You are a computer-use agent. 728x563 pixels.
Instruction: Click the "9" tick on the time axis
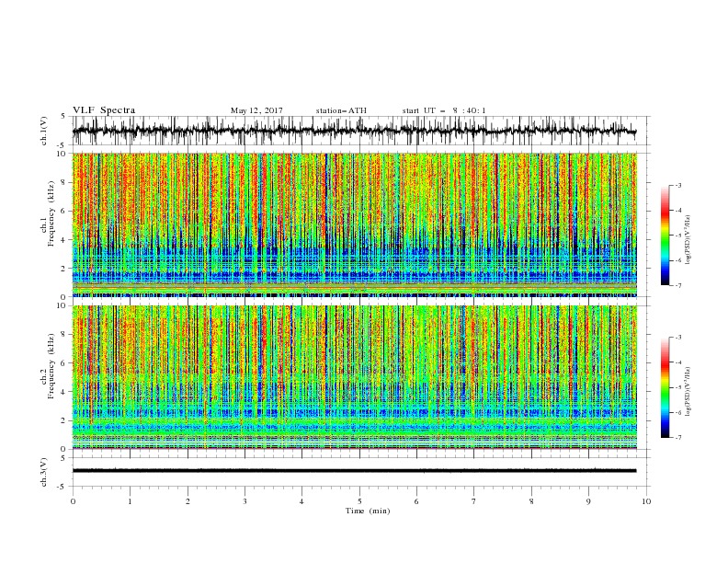(588, 501)
